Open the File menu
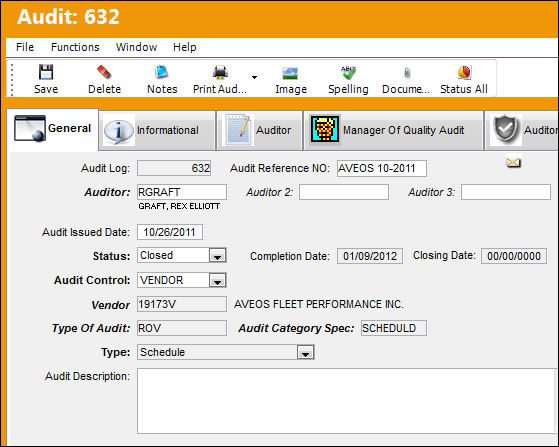Screen dimensions: 559x447 25,47
